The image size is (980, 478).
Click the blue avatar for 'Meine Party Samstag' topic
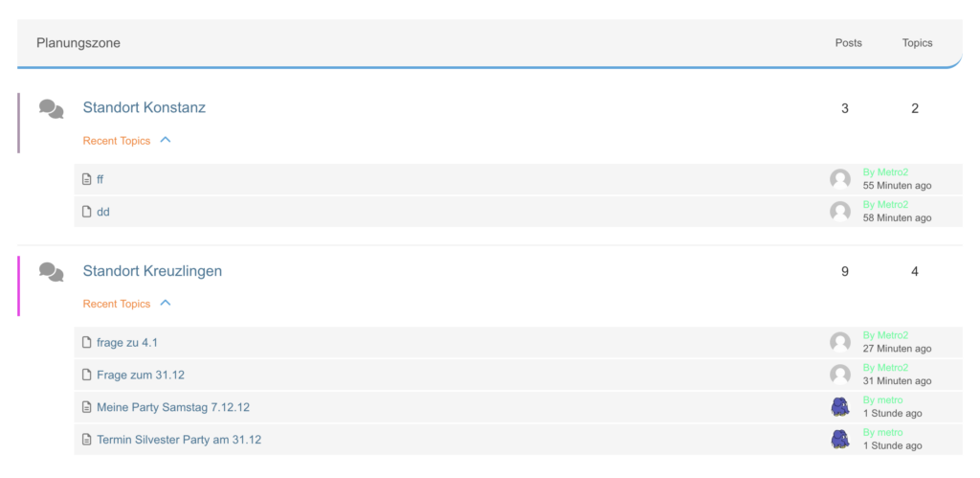point(840,406)
